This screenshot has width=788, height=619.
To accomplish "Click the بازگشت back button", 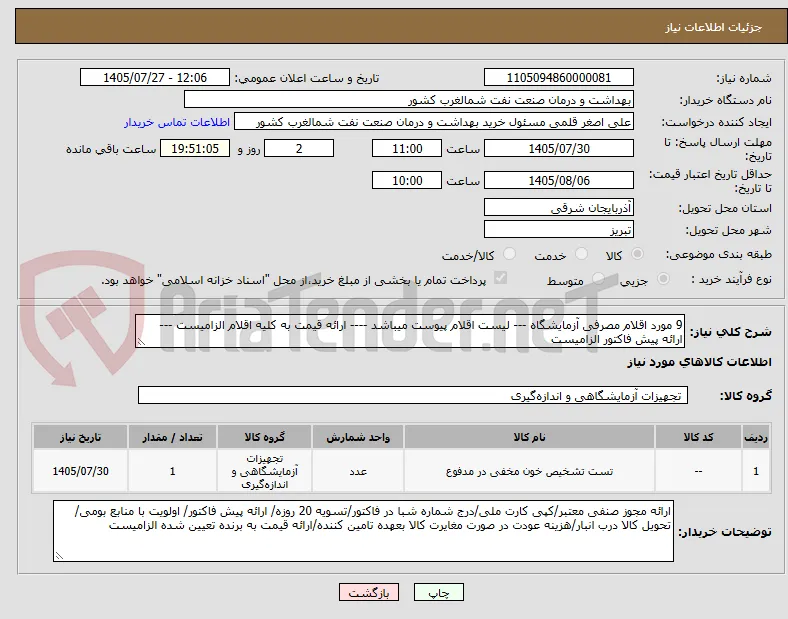I will [369, 592].
